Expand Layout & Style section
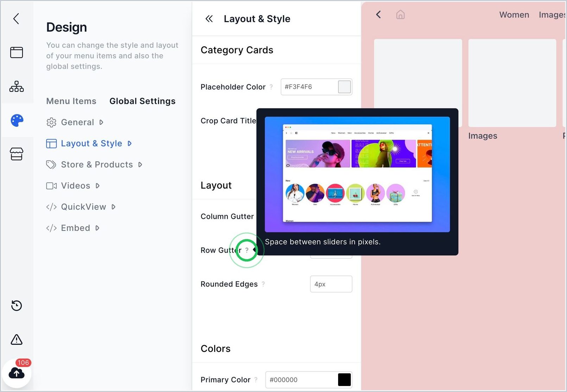 pyautogui.click(x=89, y=143)
